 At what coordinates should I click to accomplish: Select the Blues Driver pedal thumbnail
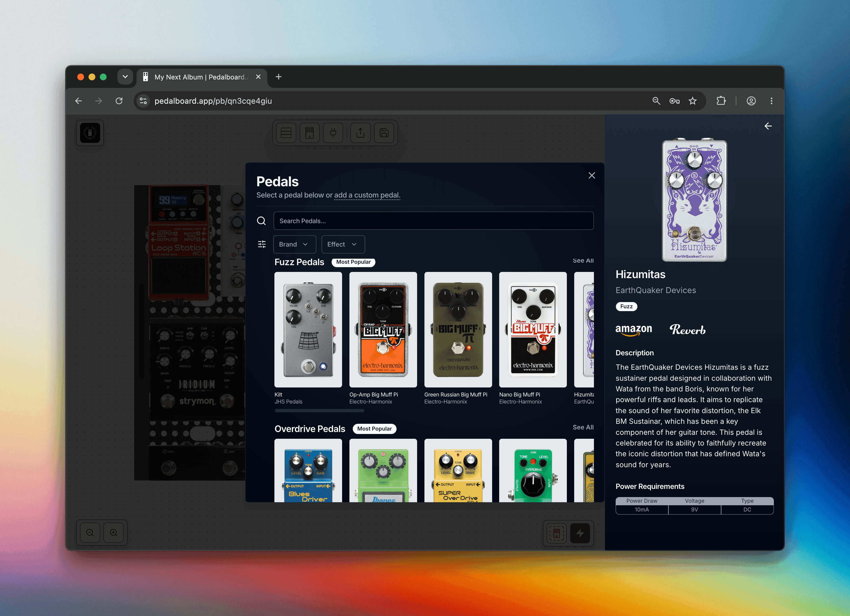[308, 471]
